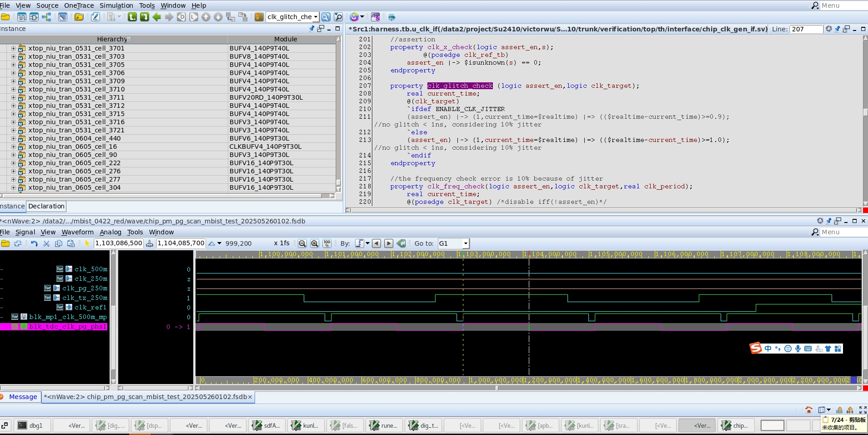The height and width of the screenshot is (435, 868).
Task: Close the chip_pm_pg_scan_mbist_test fsdb tab
Action: tap(250, 397)
